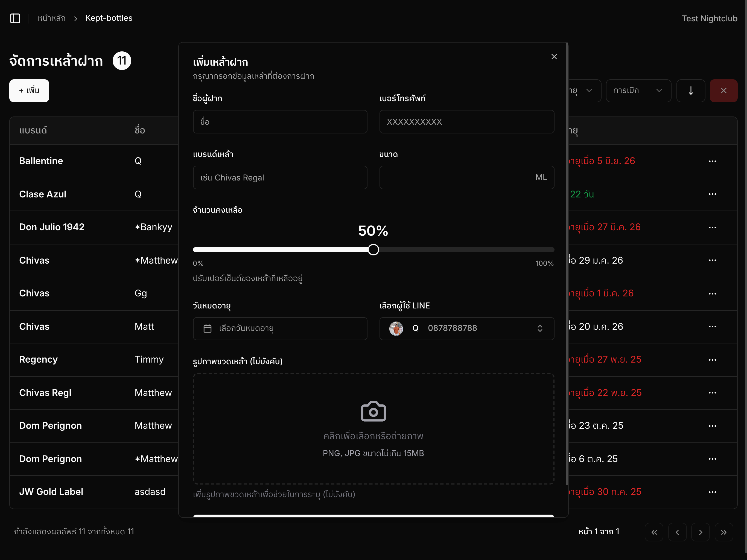Click the camera icon in upload area
747x560 pixels.
tap(373, 412)
